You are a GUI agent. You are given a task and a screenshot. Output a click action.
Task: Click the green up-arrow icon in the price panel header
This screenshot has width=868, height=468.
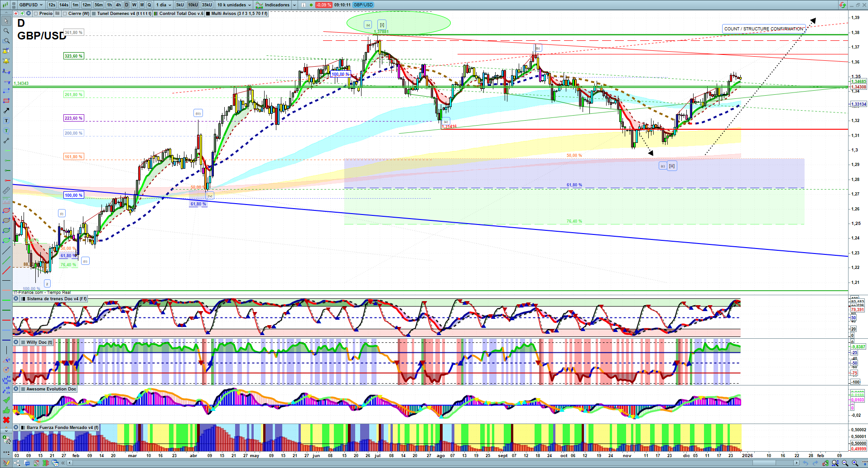(x=22, y=14)
